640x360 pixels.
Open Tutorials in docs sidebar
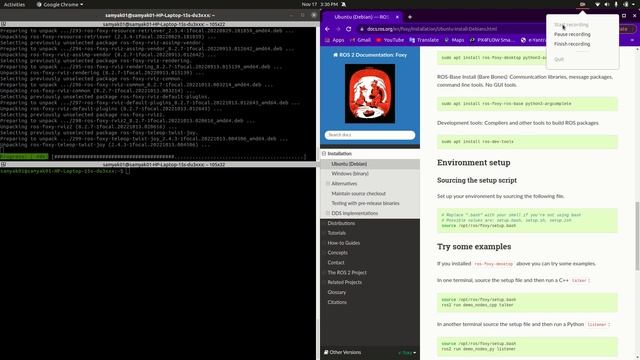337,233
